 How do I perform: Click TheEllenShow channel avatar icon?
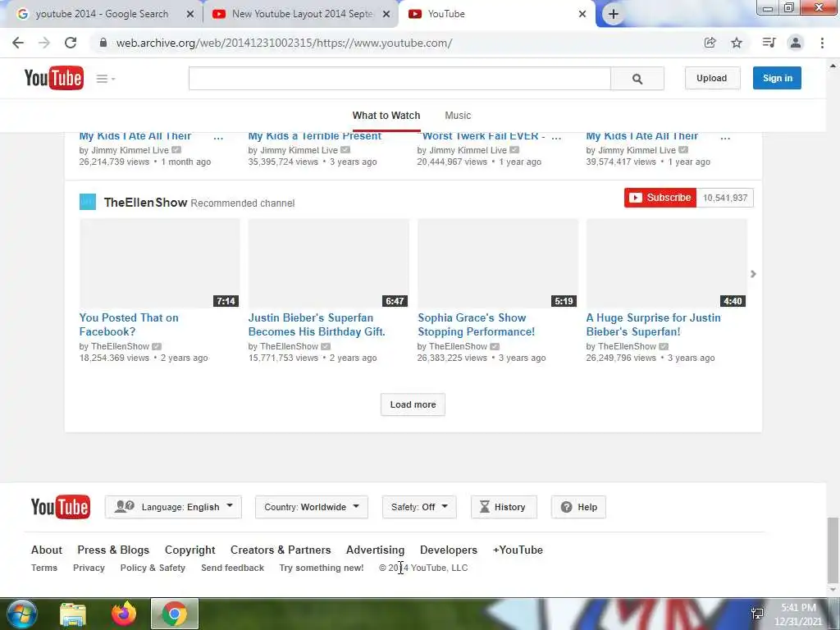[88, 202]
